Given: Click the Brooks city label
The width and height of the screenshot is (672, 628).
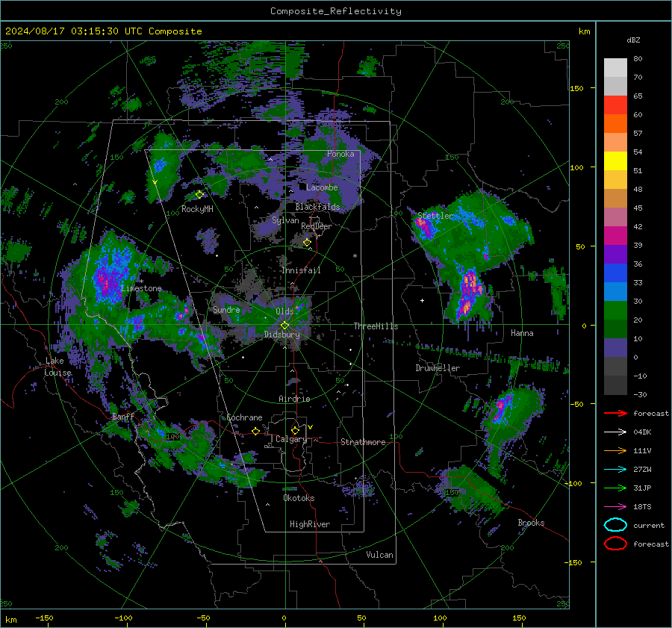Looking at the screenshot, I should click(531, 523).
